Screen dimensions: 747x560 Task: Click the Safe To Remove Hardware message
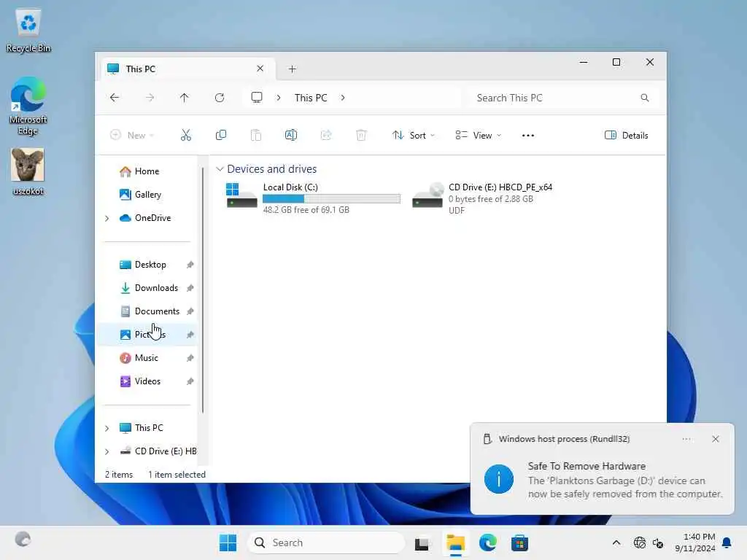pos(602,480)
